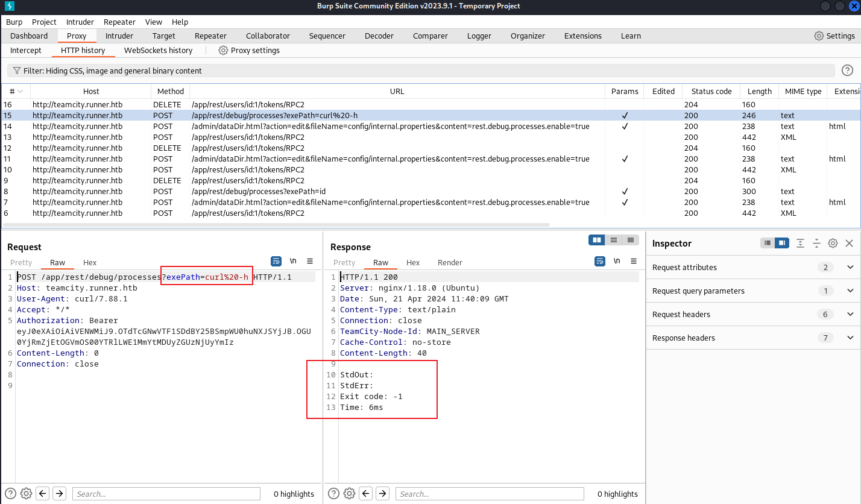Screen dimensions: 861x504
Task: Open the Proxy settings gear
Action: point(223,50)
